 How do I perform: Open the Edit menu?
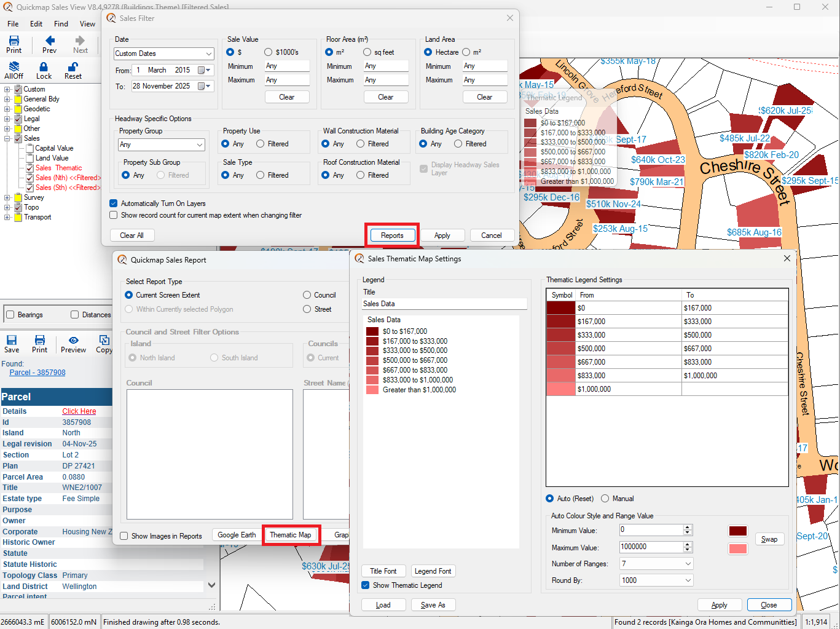point(36,24)
